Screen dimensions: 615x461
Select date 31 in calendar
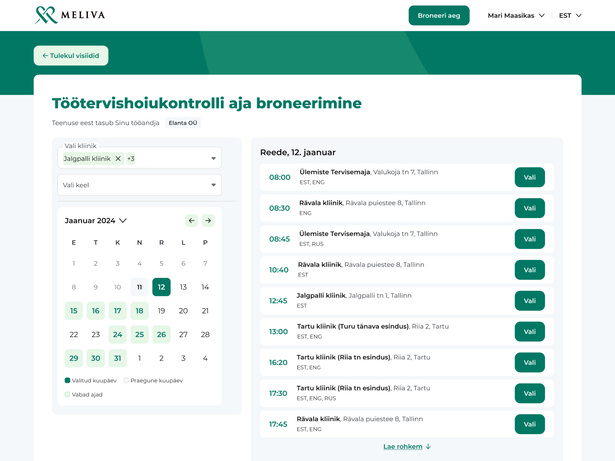(118, 358)
